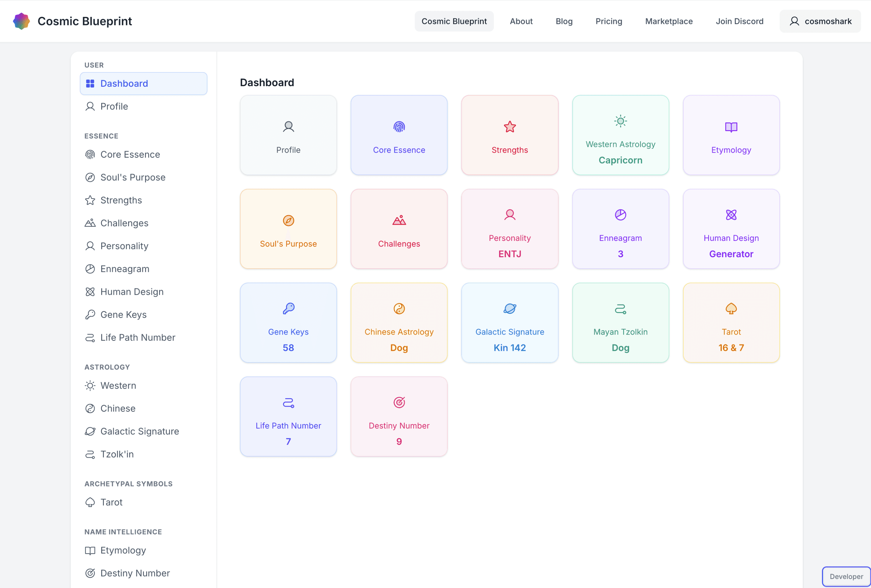
Task: Click the open book icon on the Etymology card
Action: tap(731, 127)
